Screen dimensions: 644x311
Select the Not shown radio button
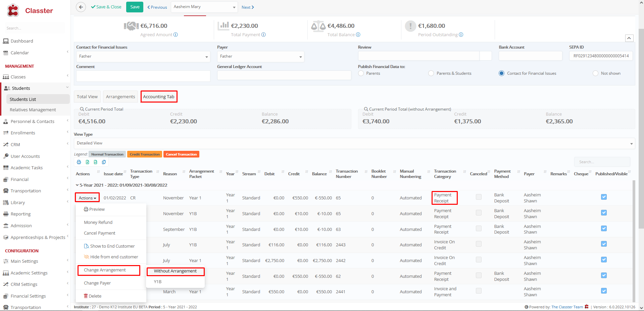point(595,73)
